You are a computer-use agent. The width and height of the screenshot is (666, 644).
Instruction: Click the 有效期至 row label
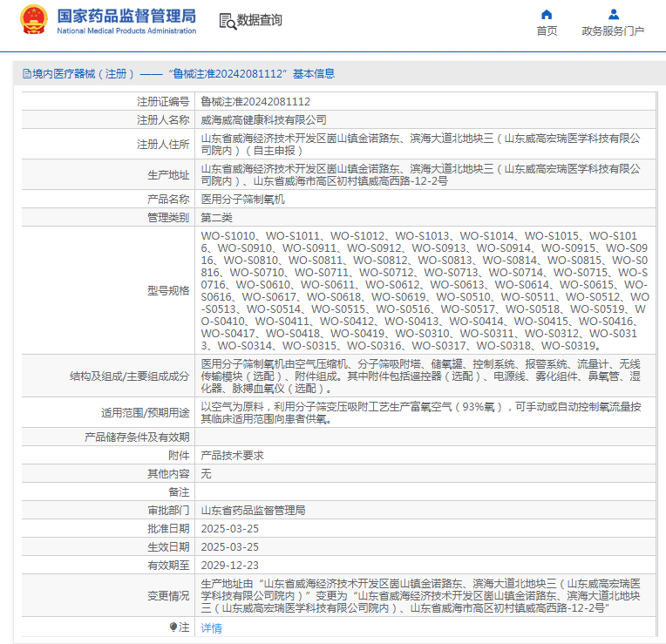pyautogui.click(x=168, y=566)
